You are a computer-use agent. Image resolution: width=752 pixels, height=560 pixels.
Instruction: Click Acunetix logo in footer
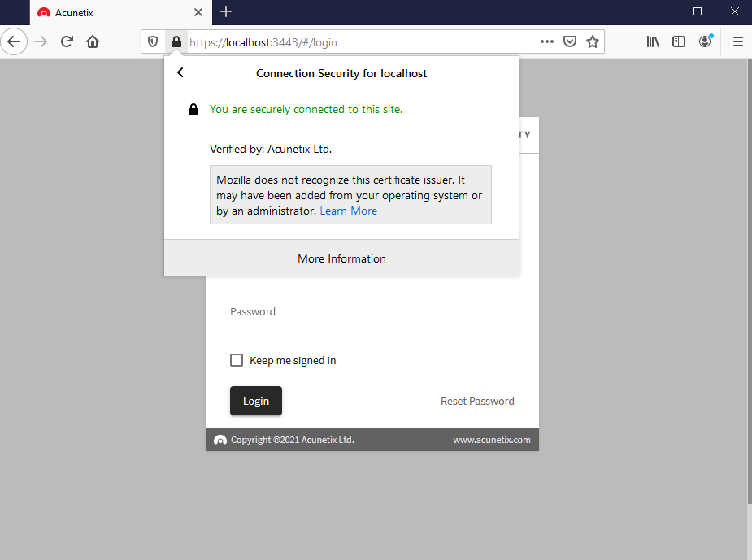220,440
